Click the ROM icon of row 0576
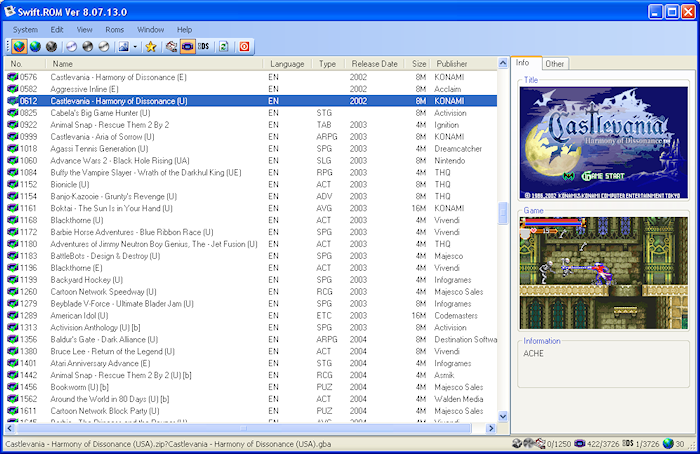700x454 pixels. point(12,77)
